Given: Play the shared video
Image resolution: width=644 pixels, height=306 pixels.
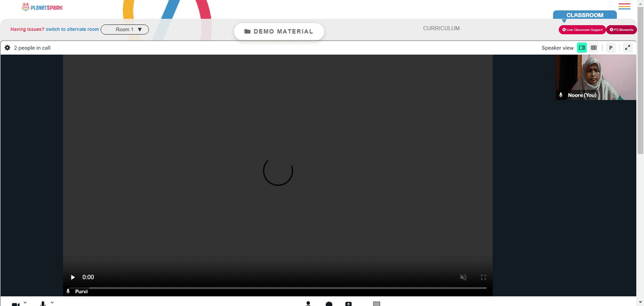Looking at the screenshot, I should click(x=73, y=277).
